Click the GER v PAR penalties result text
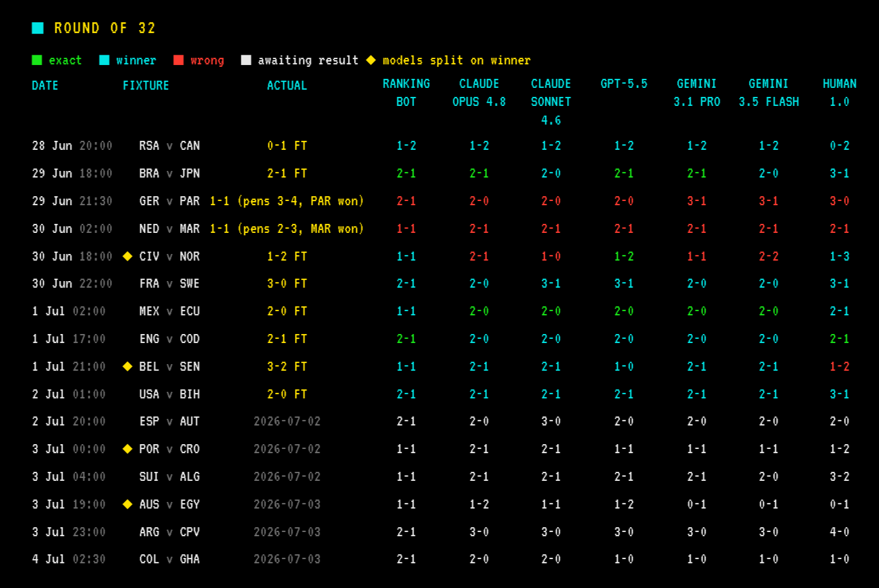Screen dimensions: 879x588 pos(287,201)
